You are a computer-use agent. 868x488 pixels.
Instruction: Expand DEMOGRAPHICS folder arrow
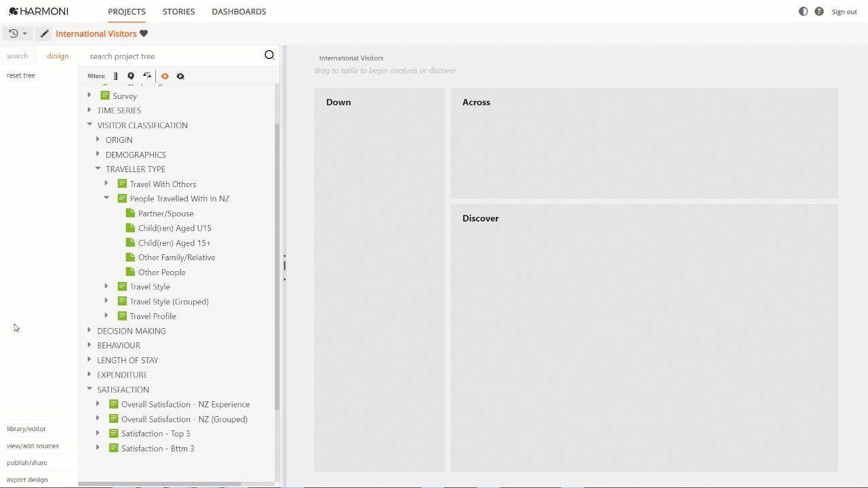click(x=98, y=154)
